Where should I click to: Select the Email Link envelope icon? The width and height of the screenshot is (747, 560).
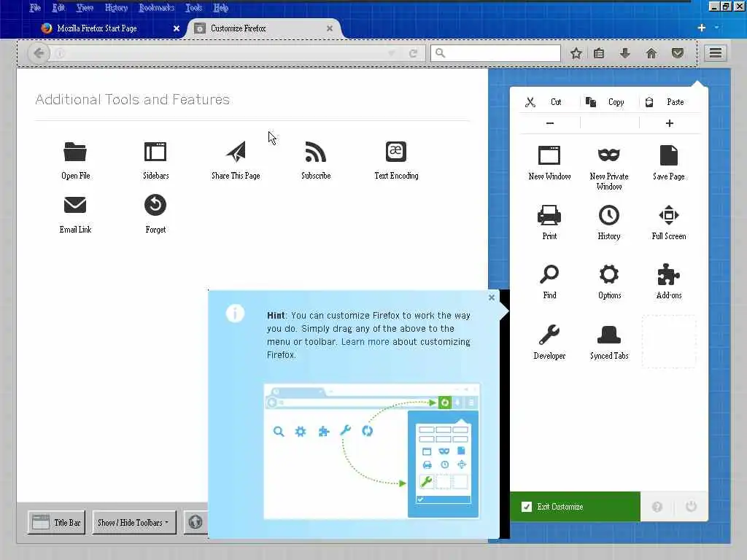click(x=75, y=205)
